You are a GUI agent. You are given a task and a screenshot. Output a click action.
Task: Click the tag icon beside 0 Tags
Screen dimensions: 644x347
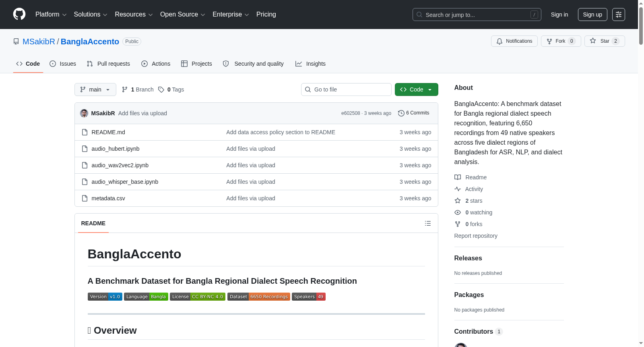click(x=161, y=89)
